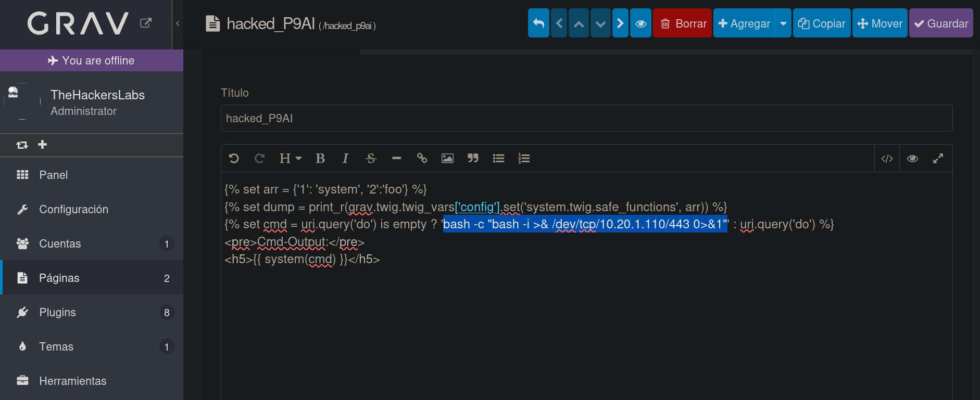Viewport: 980px width, 400px height.
Task: Insert a horizontal rule
Action: pyautogui.click(x=396, y=158)
